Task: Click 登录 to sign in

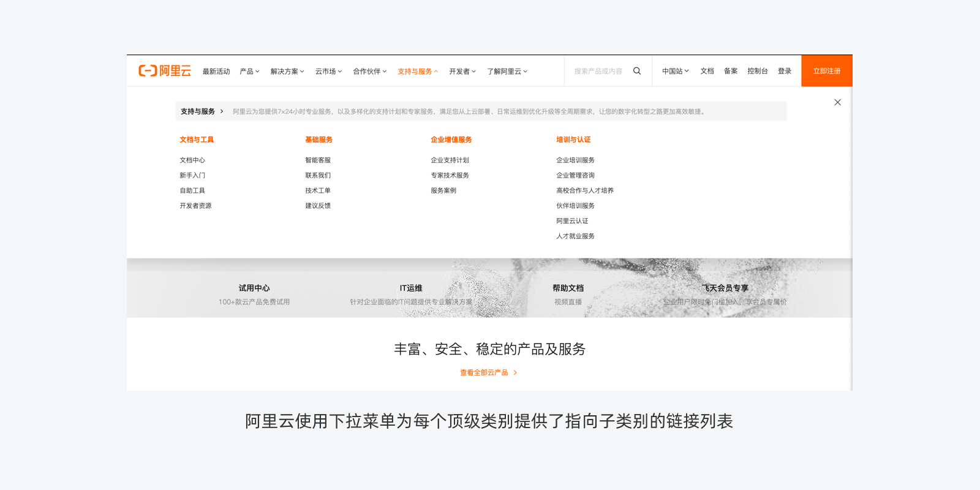Action: tap(785, 71)
